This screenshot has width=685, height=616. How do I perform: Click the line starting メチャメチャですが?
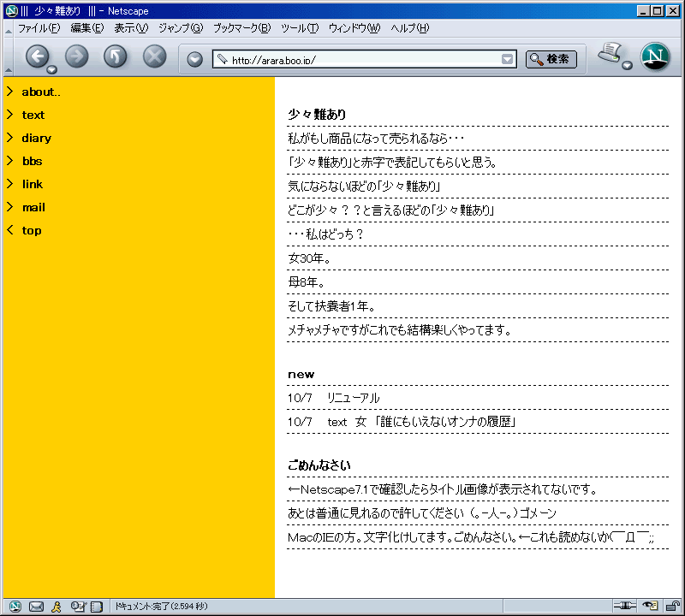point(400,330)
